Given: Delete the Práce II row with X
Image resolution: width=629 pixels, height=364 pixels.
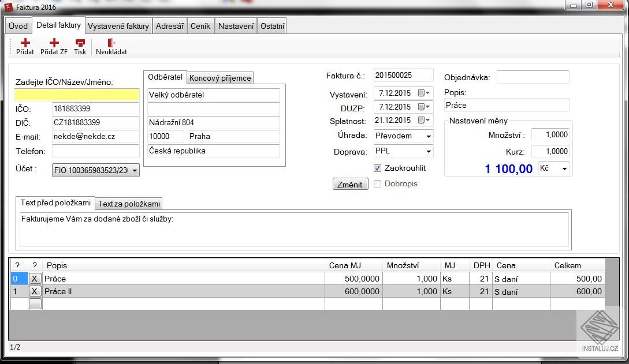Looking at the screenshot, I should pos(35,291).
